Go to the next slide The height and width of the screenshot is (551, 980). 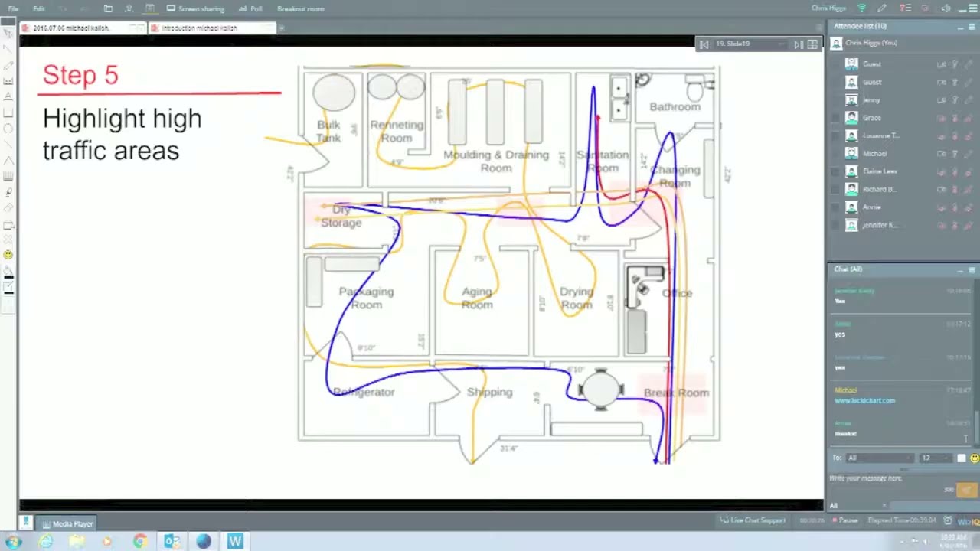pos(799,44)
